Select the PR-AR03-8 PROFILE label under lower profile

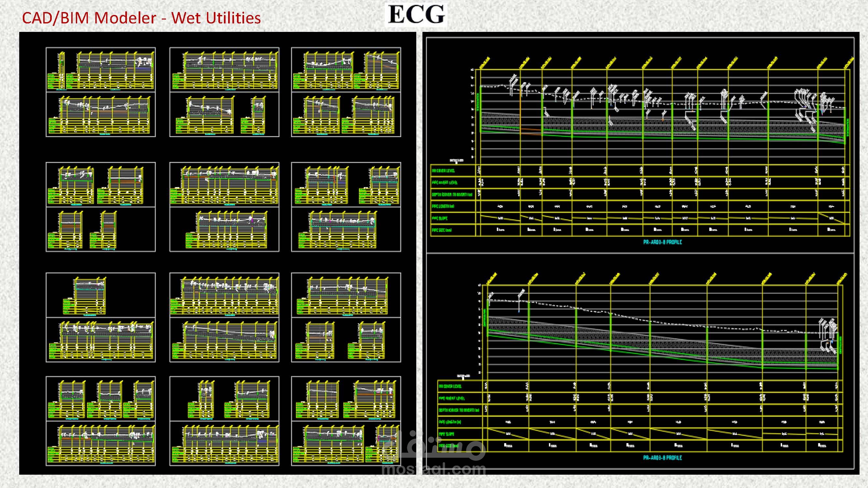(x=662, y=458)
